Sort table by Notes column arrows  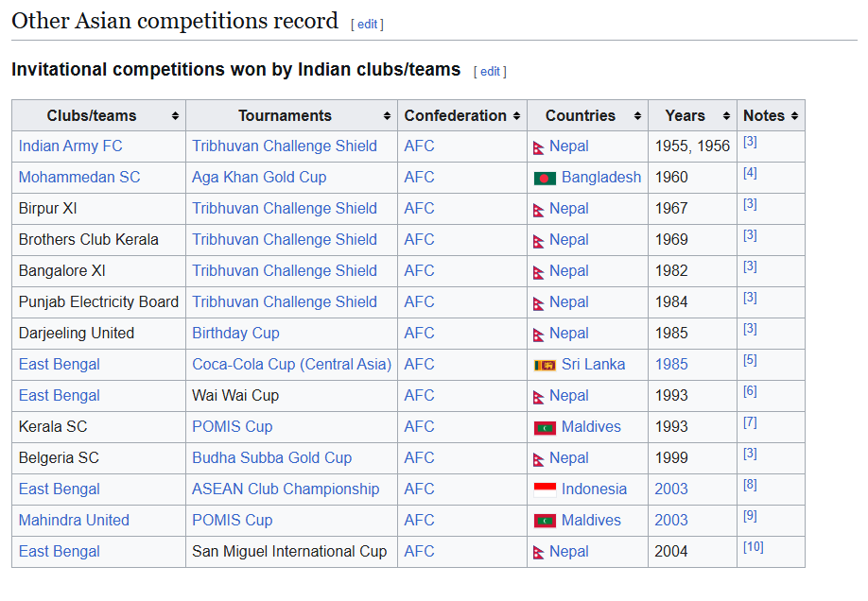coord(794,115)
